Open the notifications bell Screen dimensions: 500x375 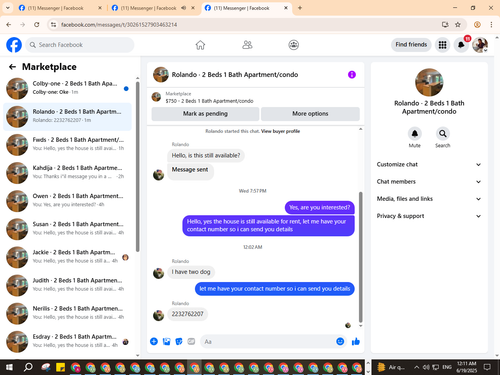(x=461, y=45)
